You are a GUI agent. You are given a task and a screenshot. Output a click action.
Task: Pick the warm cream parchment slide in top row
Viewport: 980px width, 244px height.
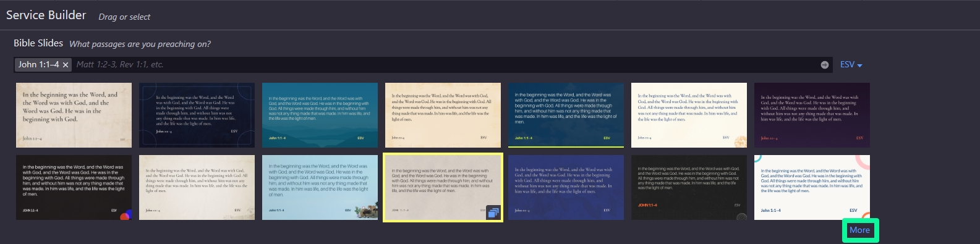[x=443, y=116]
